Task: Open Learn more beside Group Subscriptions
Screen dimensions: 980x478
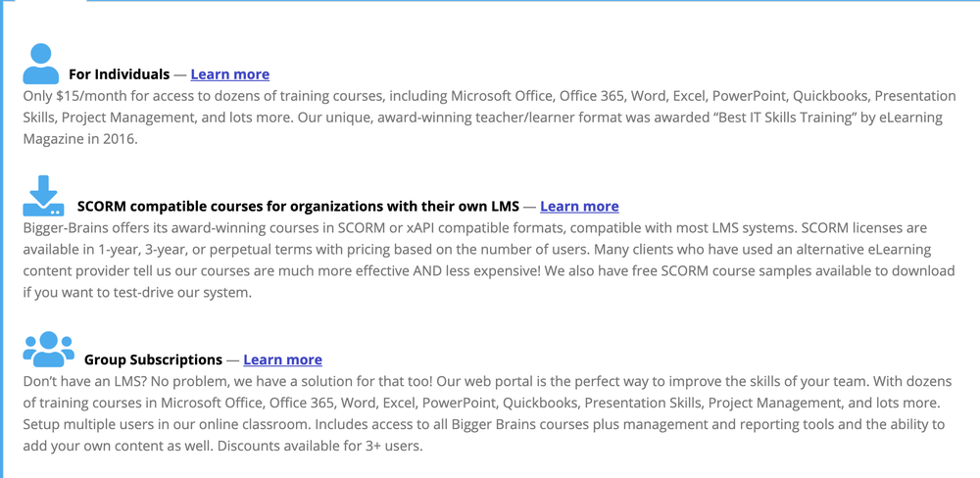Action: pyautogui.click(x=282, y=359)
